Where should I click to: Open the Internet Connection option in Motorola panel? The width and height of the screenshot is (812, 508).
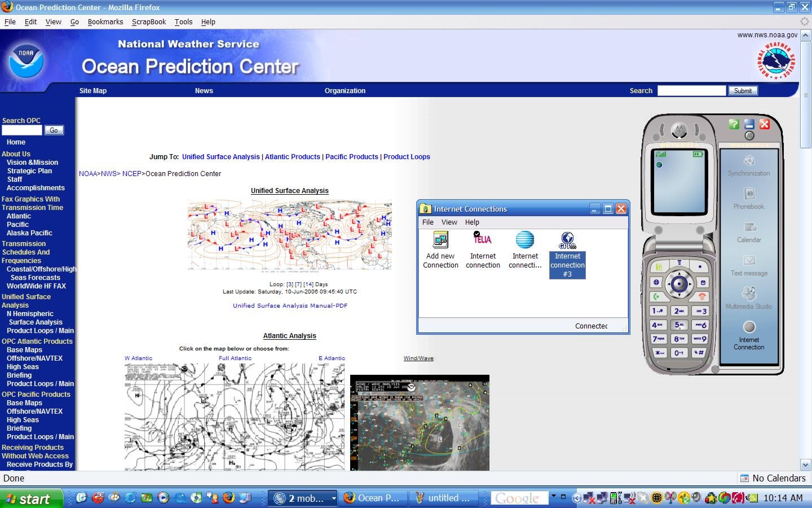point(749,335)
